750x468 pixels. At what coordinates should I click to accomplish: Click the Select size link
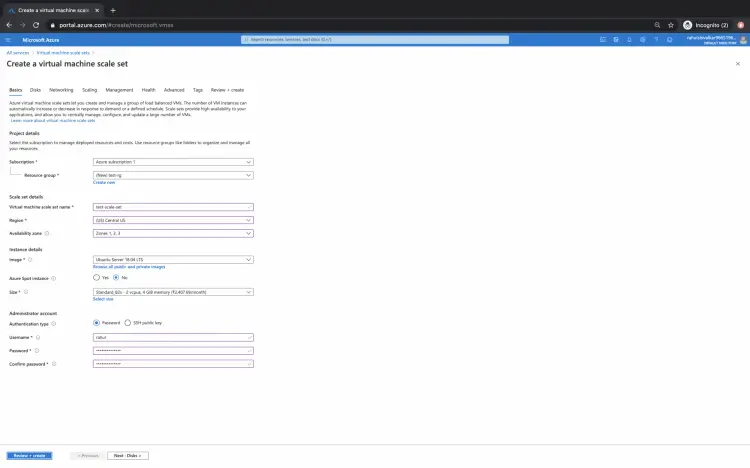pos(103,299)
